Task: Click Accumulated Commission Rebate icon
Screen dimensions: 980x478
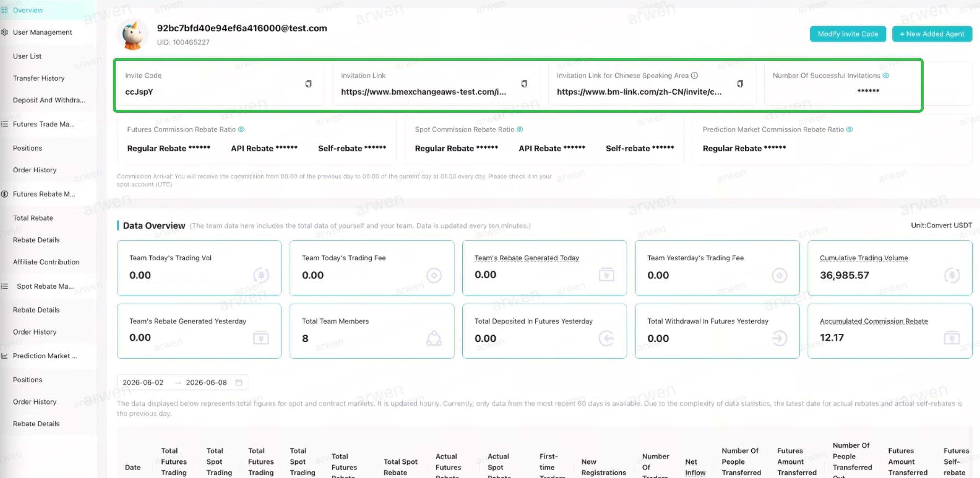Action: 952,337
